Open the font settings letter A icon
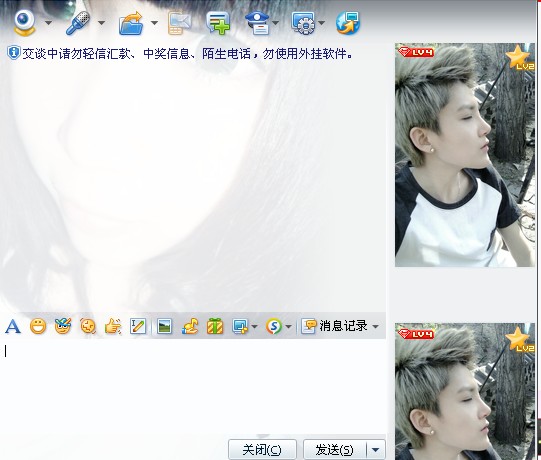The height and width of the screenshot is (460, 541). 13,326
